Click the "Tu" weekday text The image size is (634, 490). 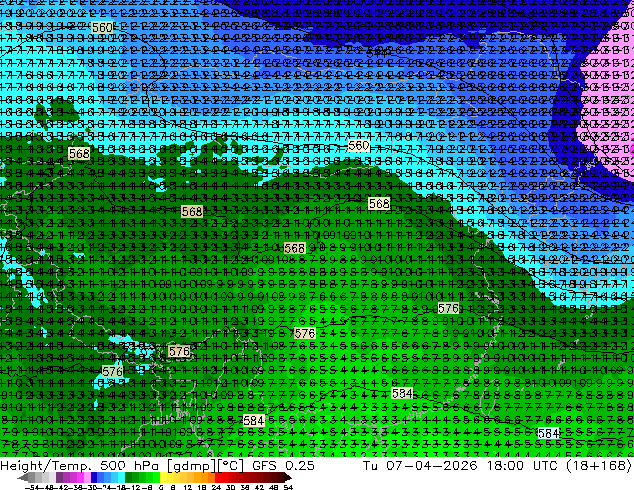pyautogui.click(x=370, y=465)
